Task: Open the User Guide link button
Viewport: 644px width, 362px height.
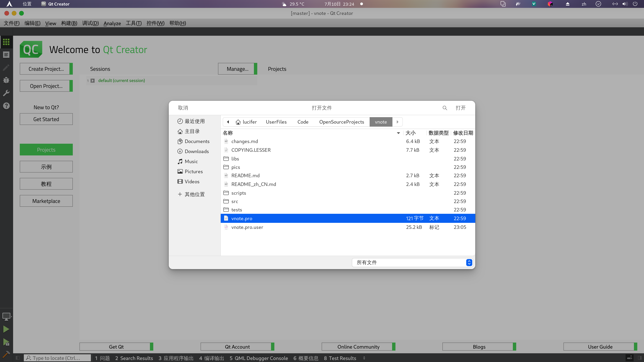Action: [600, 347]
